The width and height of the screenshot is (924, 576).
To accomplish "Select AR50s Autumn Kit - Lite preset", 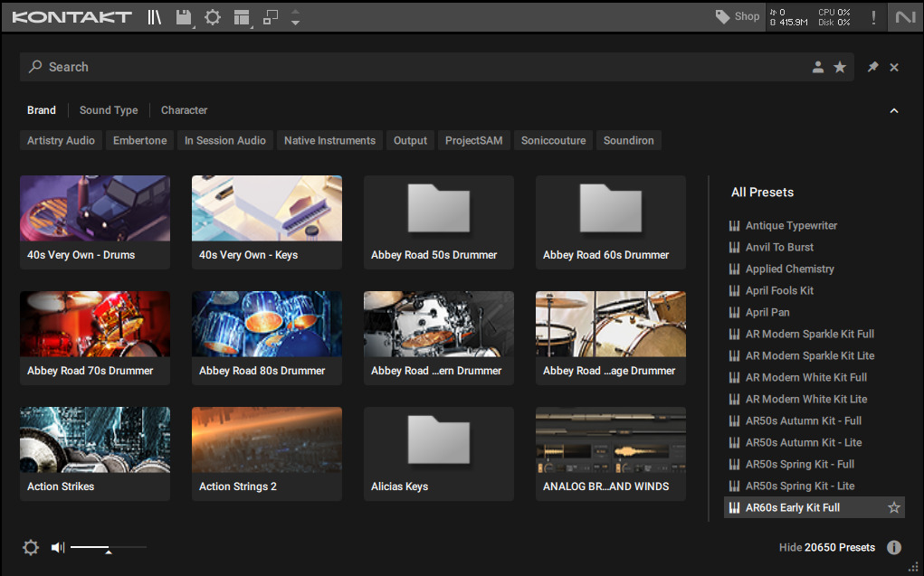I will (814, 443).
